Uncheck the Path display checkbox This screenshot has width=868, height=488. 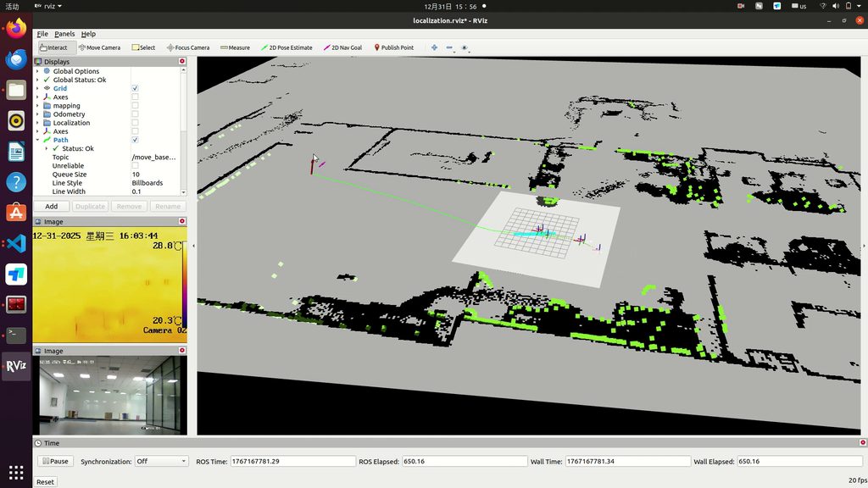click(x=135, y=140)
